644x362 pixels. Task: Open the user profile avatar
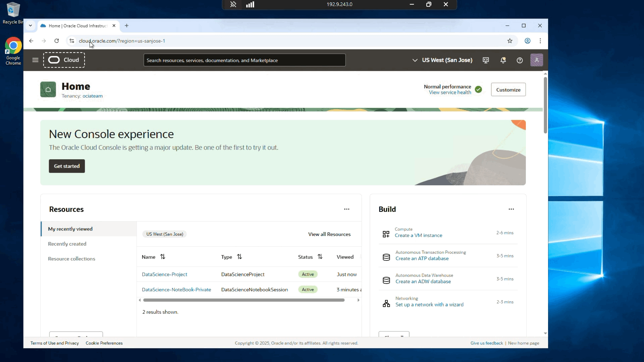pyautogui.click(x=536, y=60)
